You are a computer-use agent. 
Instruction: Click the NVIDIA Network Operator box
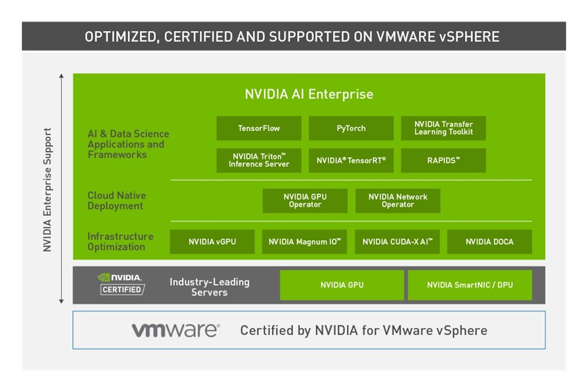tap(398, 201)
